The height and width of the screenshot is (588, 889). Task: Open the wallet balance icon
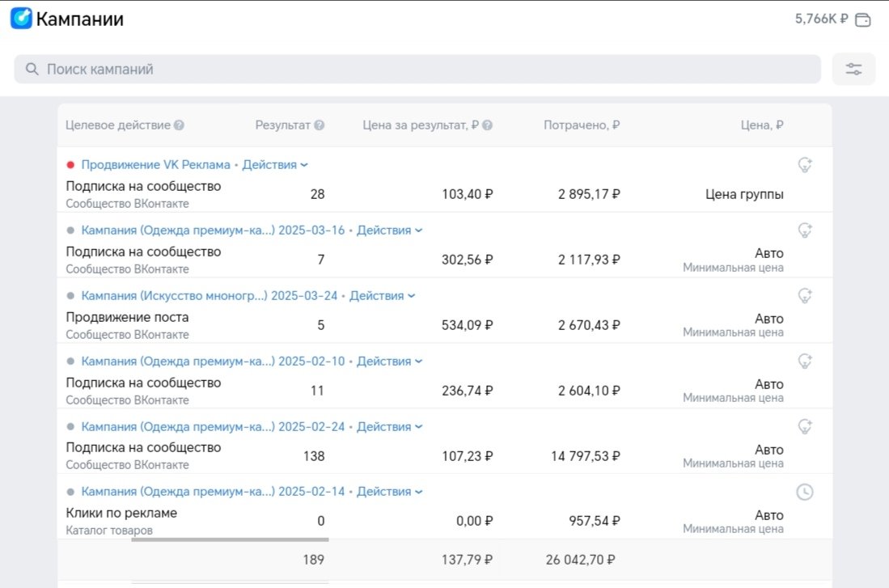863,19
